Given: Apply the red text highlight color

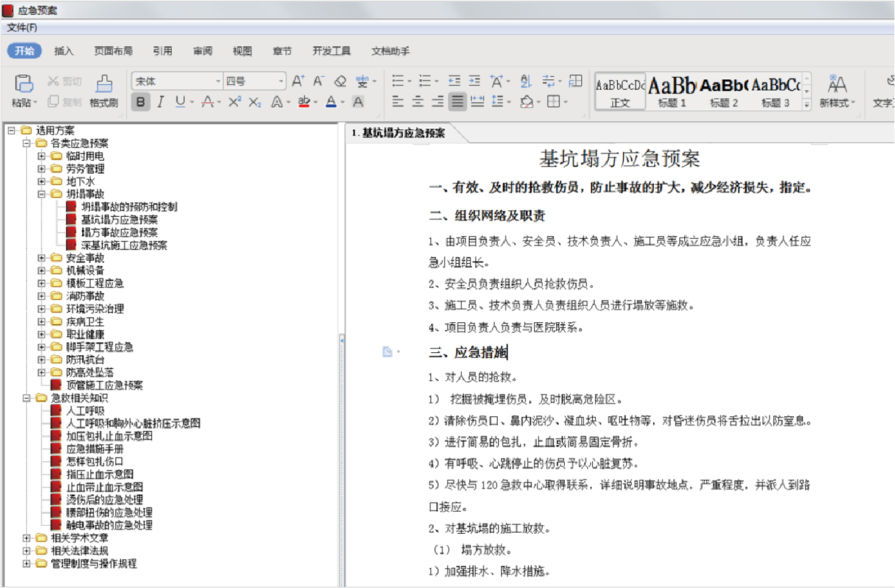Looking at the screenshot, I should click(304, 102).
